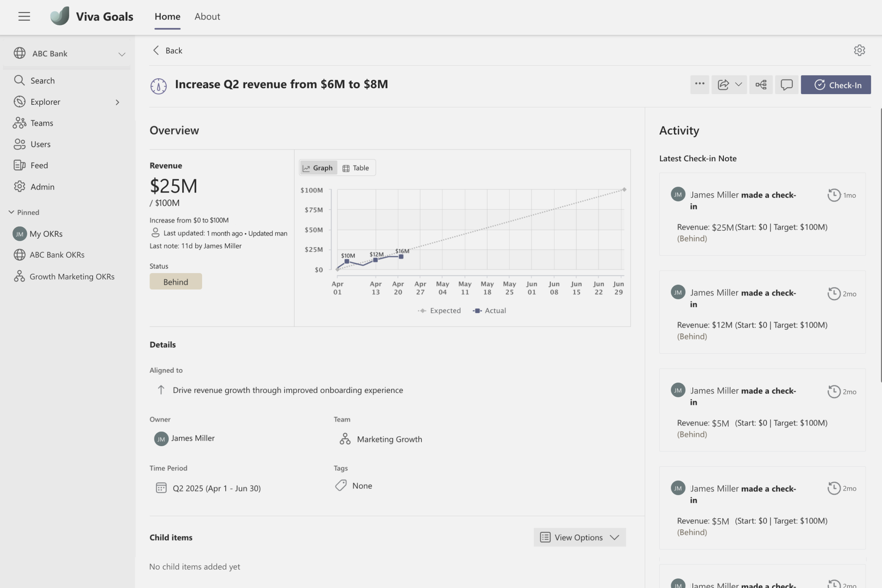Click the right-side vertical scrollbar

pos(881,245)
